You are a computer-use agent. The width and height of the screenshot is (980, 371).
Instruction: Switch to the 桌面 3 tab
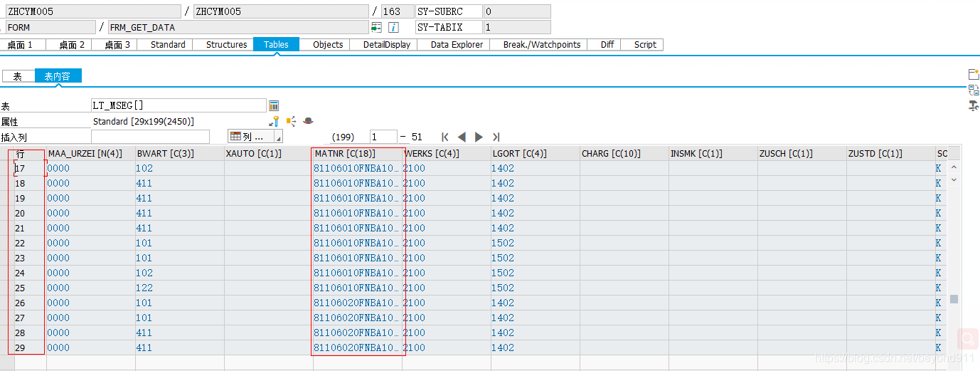point(117,44)
